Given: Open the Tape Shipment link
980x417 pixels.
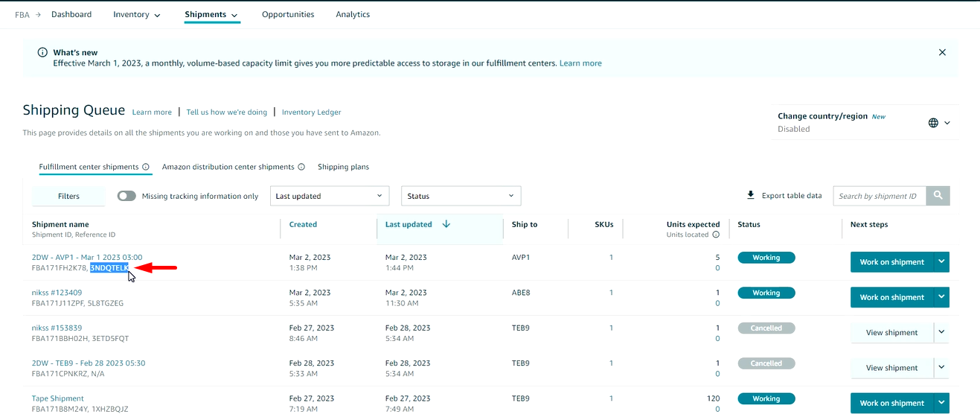Looking at the screenshot, I should (58, 398).
